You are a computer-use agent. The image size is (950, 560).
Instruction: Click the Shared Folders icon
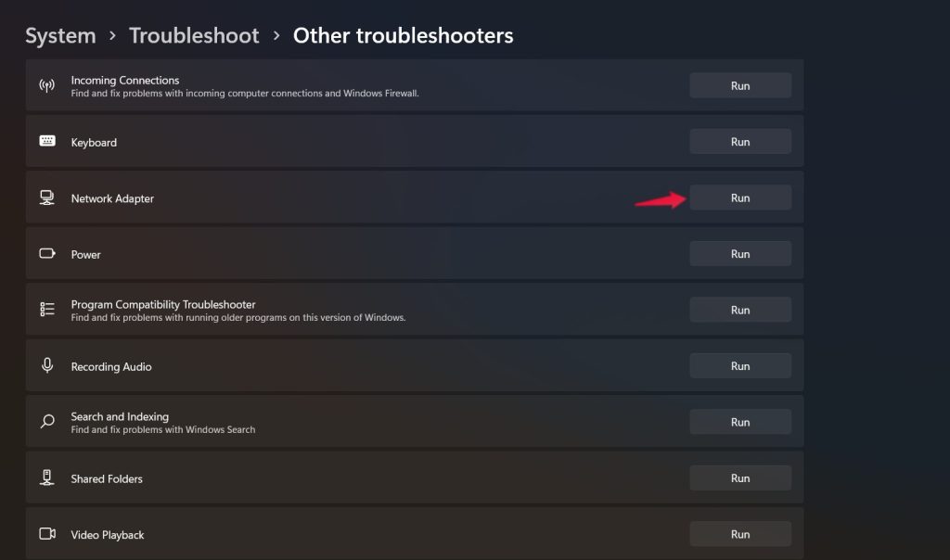pyautogui.click(x=47, y=478)
